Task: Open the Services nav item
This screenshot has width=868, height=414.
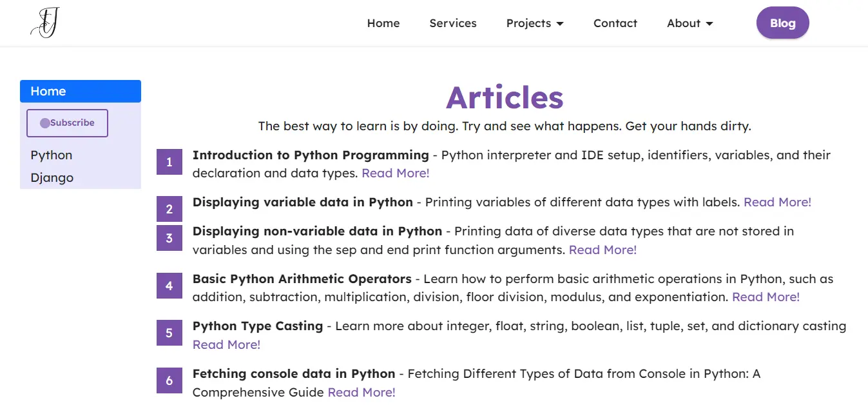Action: [x=453, y=23]
